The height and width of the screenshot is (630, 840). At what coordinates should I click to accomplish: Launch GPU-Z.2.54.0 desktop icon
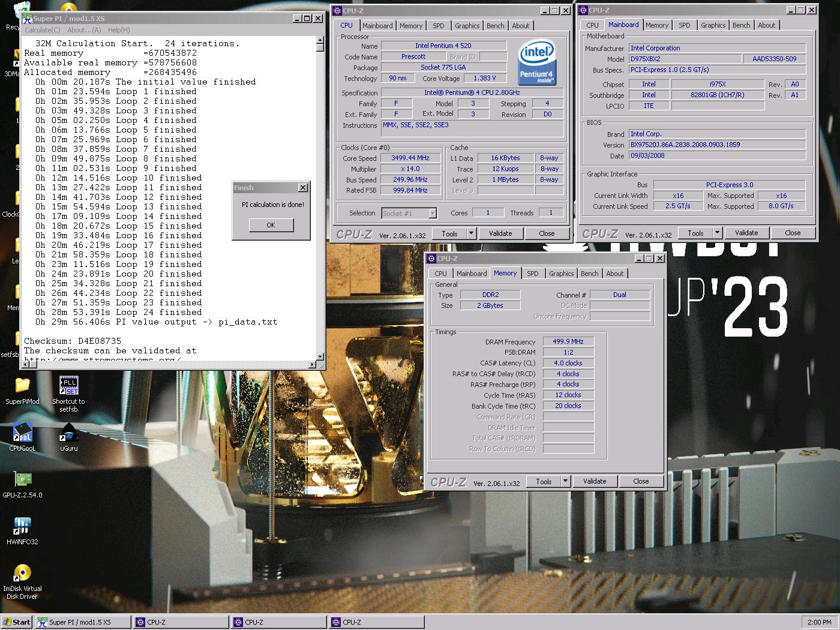click(x=22, y=485)
